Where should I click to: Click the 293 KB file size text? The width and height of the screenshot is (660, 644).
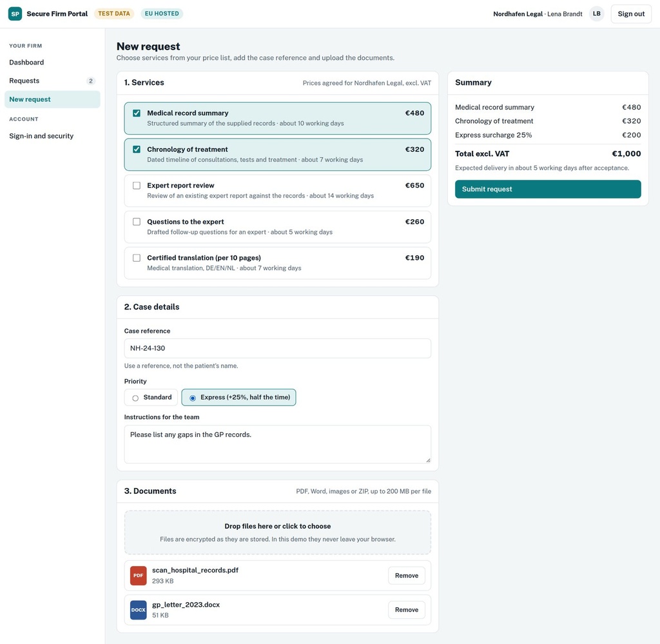point(162,581)
